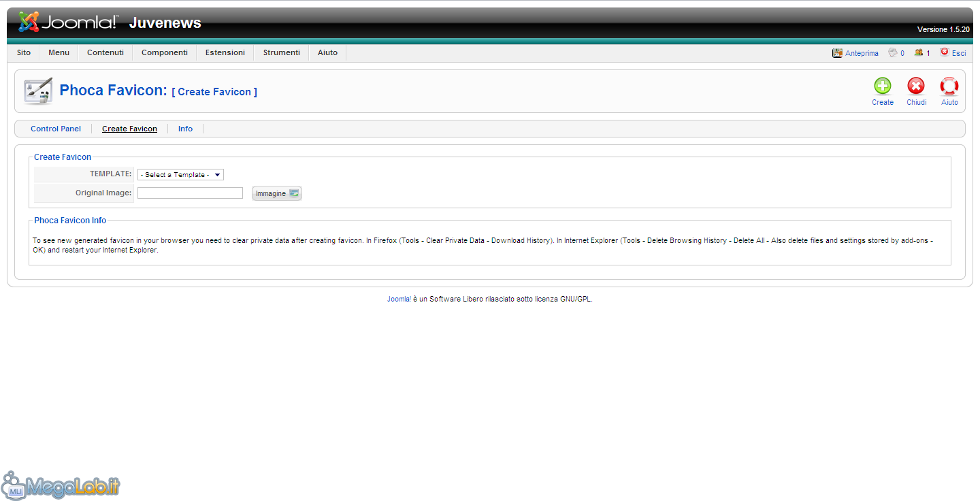980x503 pixels.
Task: Open the Select a Template dropdown
Action: point(180,175)
